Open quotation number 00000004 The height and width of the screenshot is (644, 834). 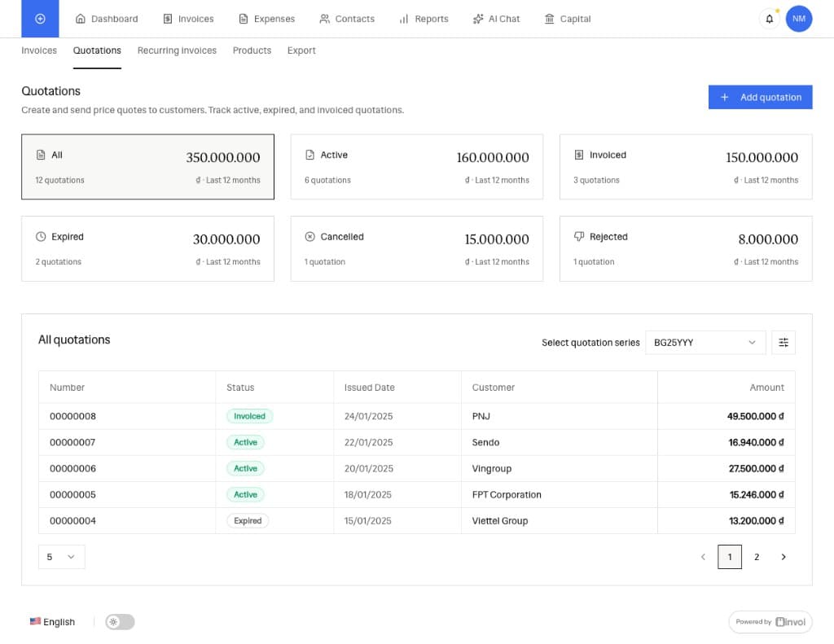(72, 520)
